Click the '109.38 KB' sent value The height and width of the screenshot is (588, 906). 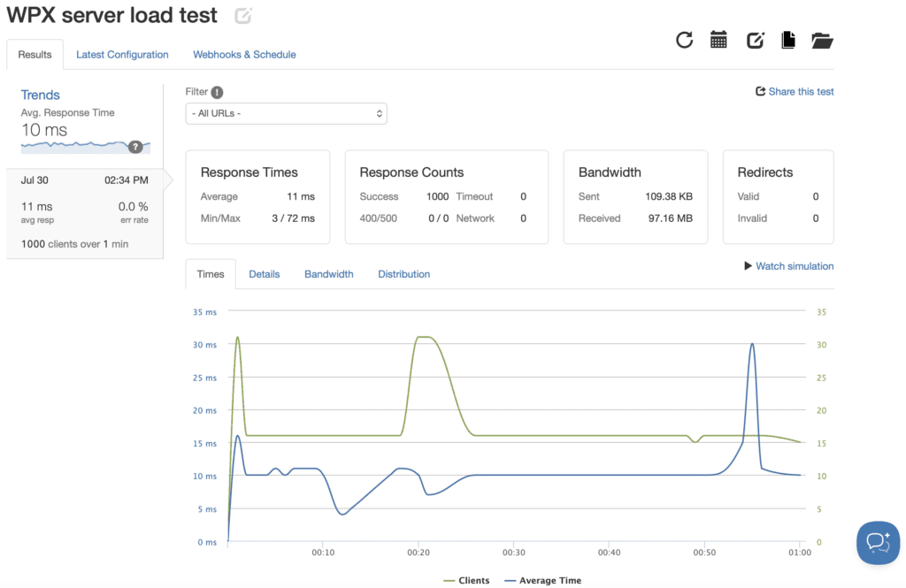point(669,196)
